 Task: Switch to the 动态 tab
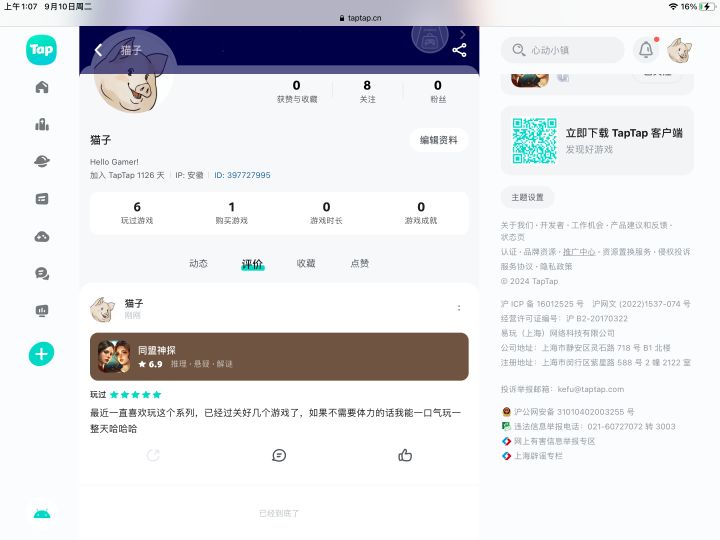pos(198,263)
